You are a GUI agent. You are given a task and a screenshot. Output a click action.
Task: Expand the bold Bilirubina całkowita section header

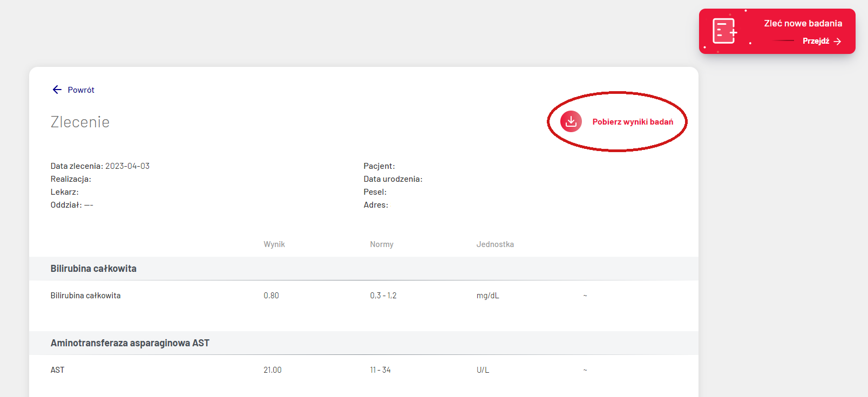(93, 269)
